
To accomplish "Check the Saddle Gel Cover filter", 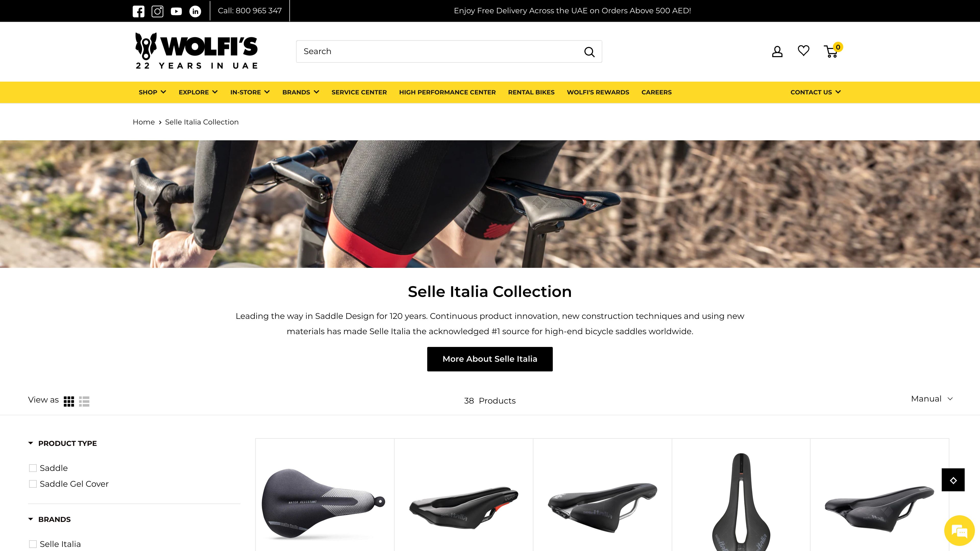I will (x=33, y=484).
